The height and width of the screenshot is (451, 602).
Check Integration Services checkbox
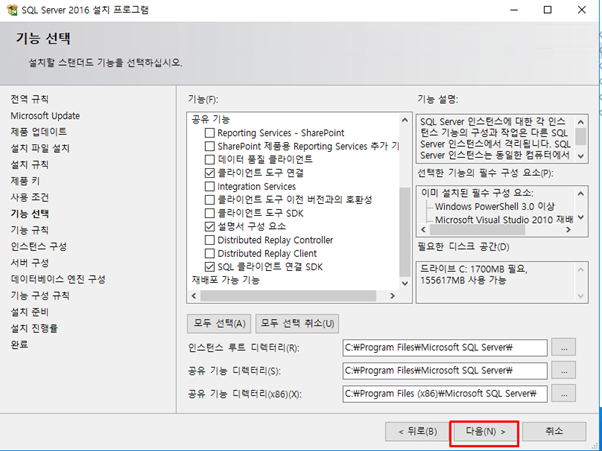click(x=210, y=187)
